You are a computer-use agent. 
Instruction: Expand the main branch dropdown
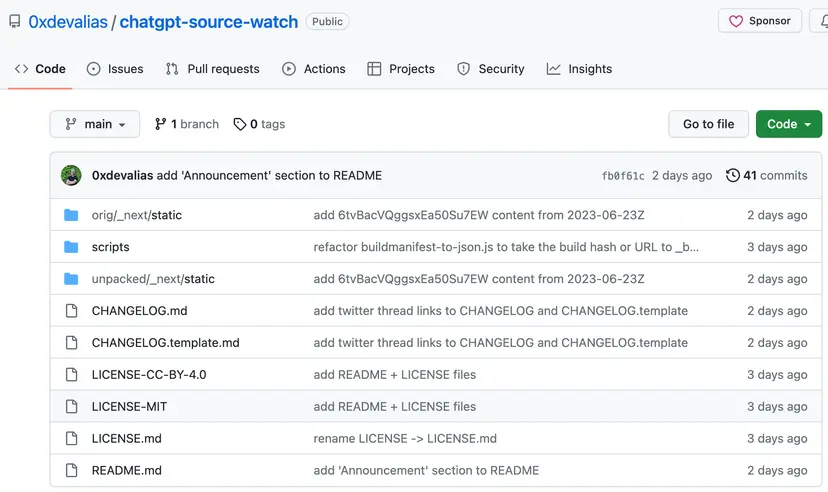[95, 124]
